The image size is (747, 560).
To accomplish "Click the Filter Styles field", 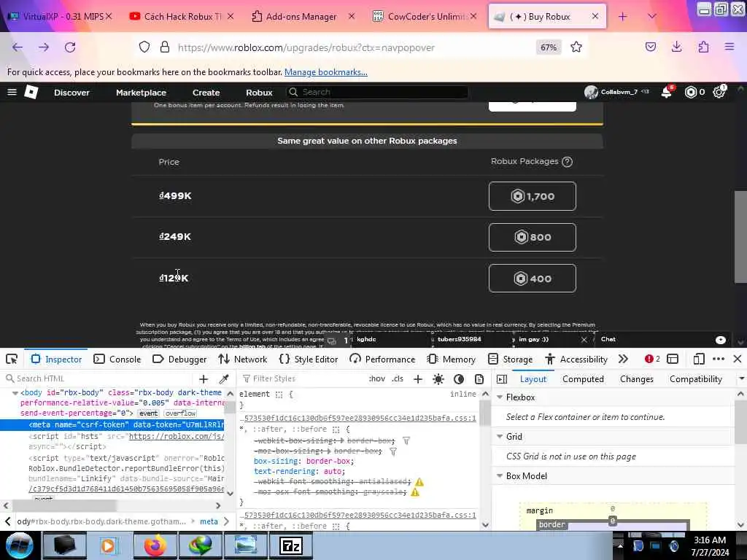I will coord(303,379).
